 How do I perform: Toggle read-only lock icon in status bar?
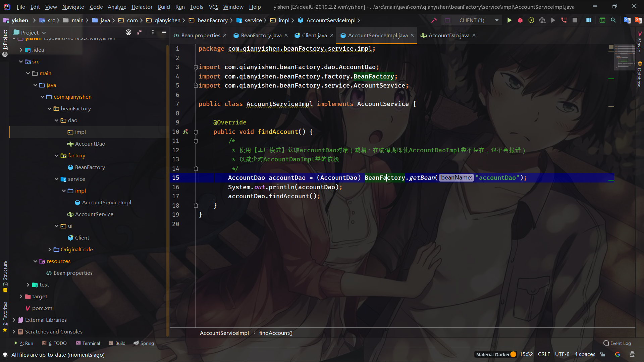[603, 354]
